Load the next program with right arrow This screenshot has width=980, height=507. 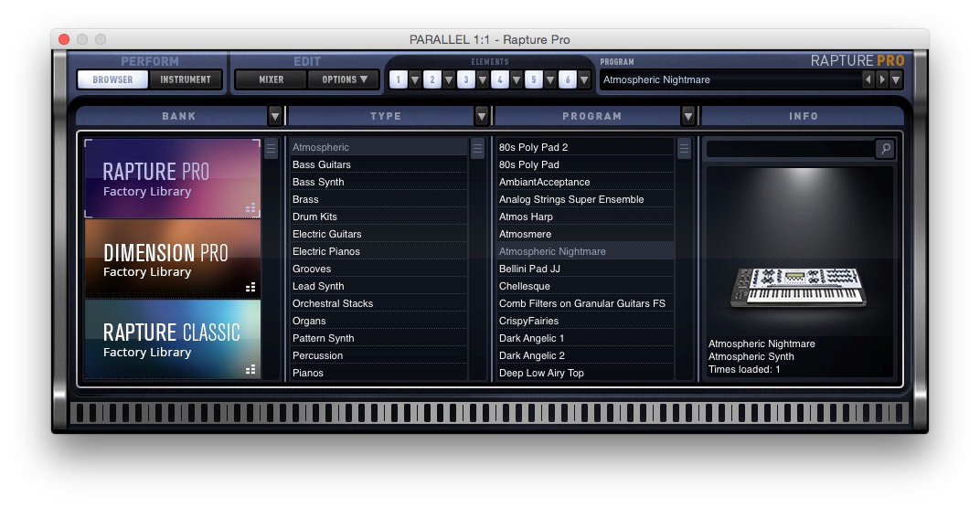(x=882, y=79)
